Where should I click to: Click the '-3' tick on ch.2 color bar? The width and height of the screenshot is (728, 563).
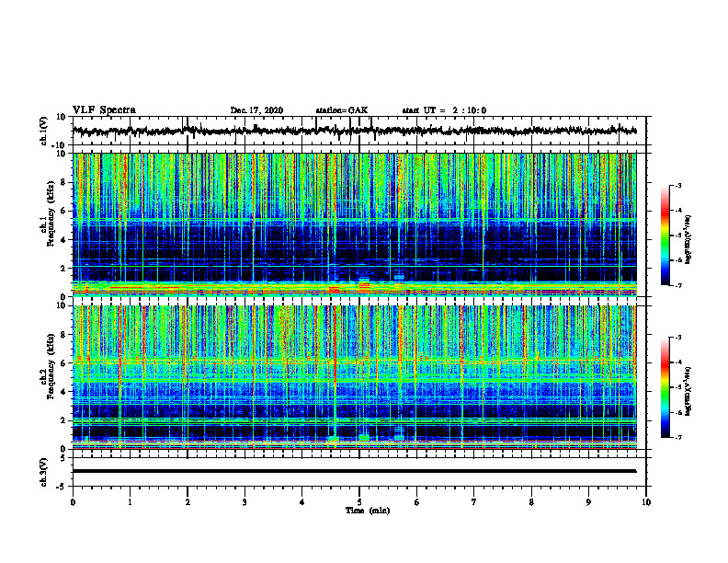tap(678, 338)
